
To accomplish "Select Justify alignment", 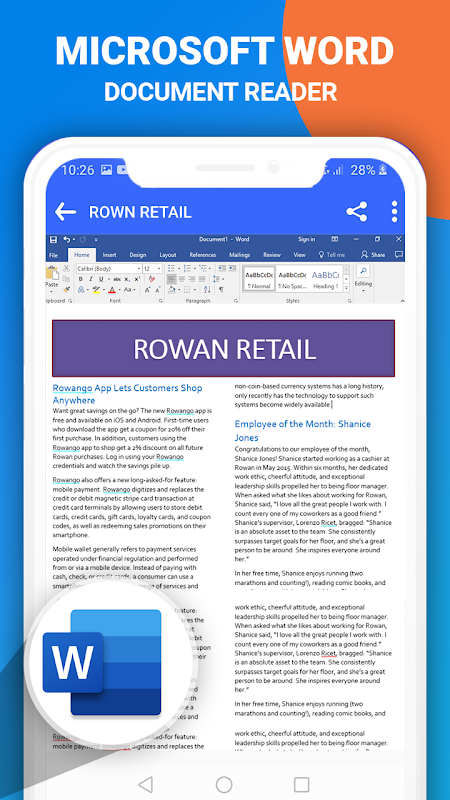I will 202,279.
